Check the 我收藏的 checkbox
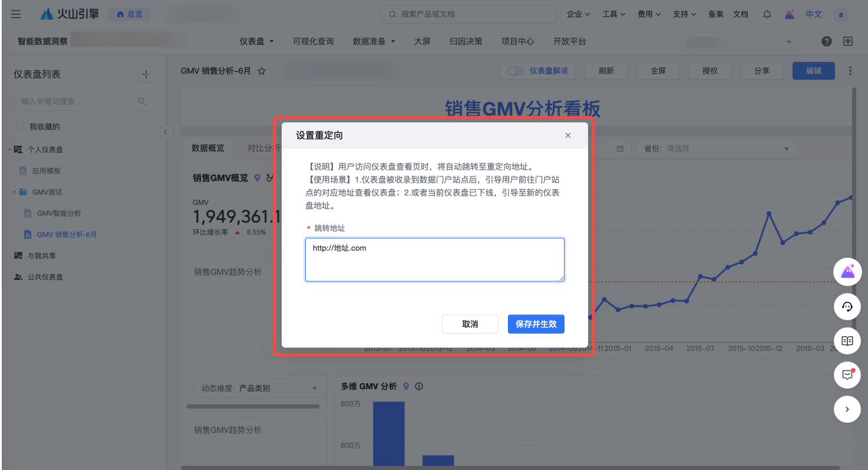The height and width of the screenshot is (470, 868). [21, 127]
